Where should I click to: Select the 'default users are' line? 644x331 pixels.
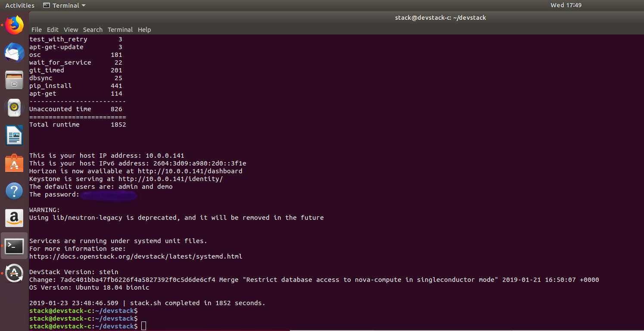coord(101,187)
